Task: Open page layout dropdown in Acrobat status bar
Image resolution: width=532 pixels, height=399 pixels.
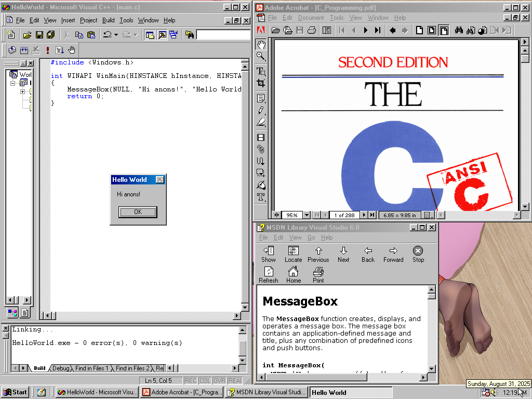Action: (428, 215)
